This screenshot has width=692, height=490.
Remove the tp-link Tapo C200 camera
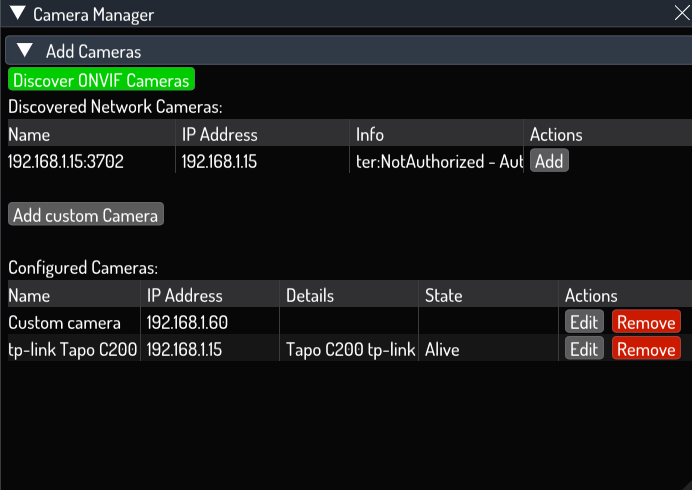(x=646, y=349)
